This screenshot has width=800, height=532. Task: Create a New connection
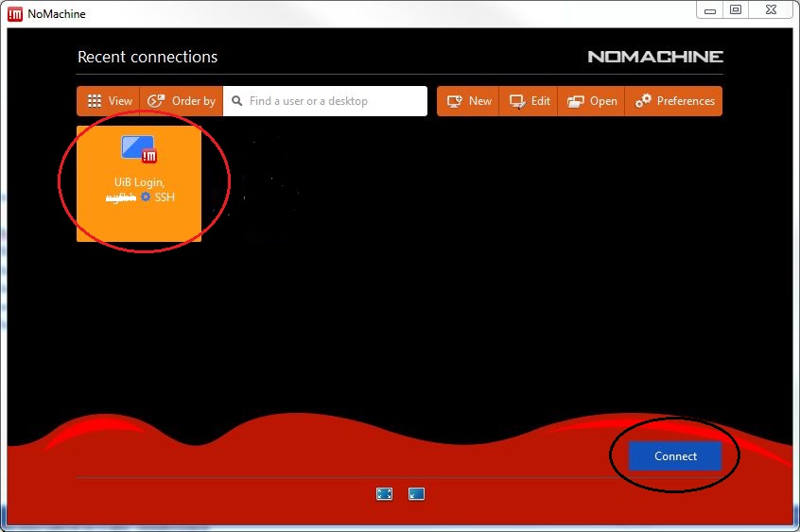coord(470,101)
